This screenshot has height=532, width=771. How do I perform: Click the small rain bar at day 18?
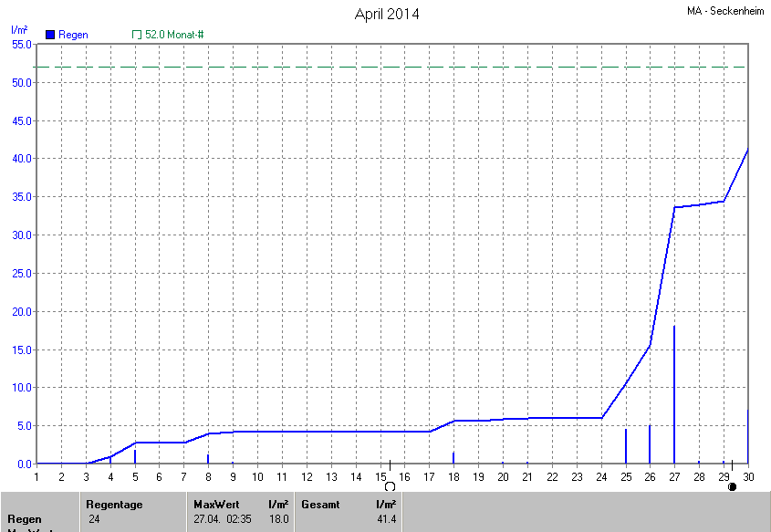(x=453, y=458)
